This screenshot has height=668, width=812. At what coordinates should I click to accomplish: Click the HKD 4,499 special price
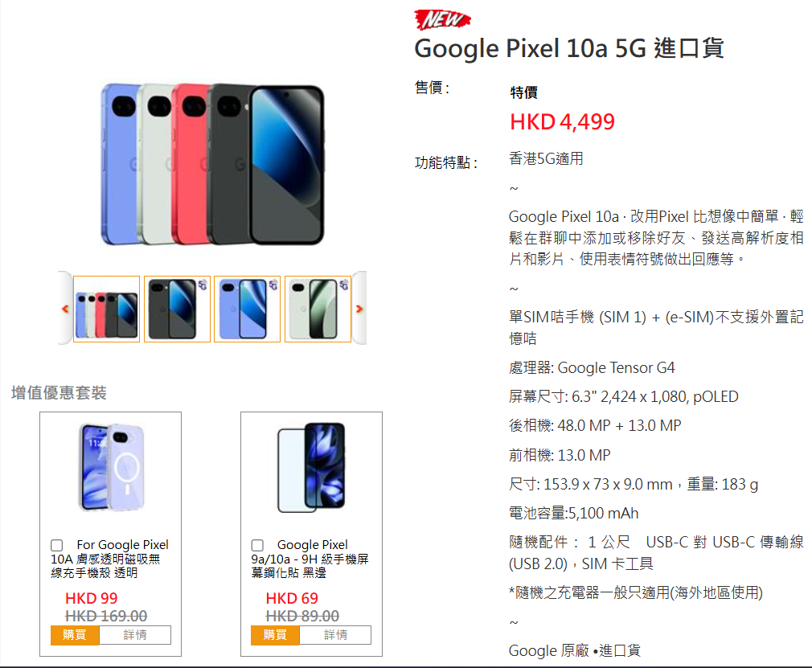point(562,122)
